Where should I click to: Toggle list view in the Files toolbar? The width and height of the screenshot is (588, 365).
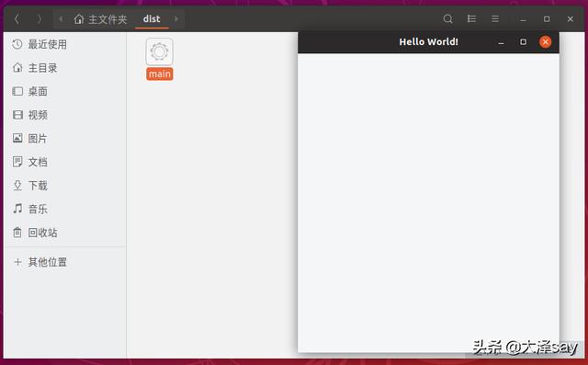pos(471,18)
